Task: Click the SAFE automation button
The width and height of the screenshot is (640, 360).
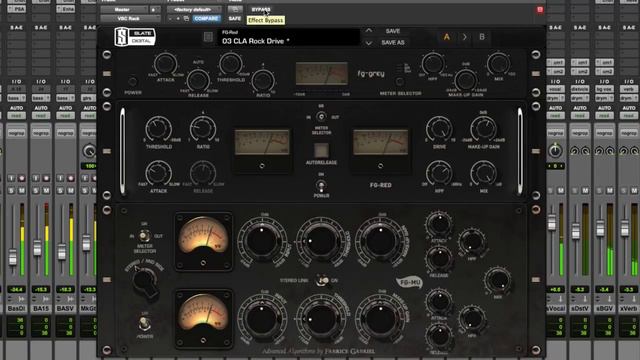Action: (x=235, y=19)
